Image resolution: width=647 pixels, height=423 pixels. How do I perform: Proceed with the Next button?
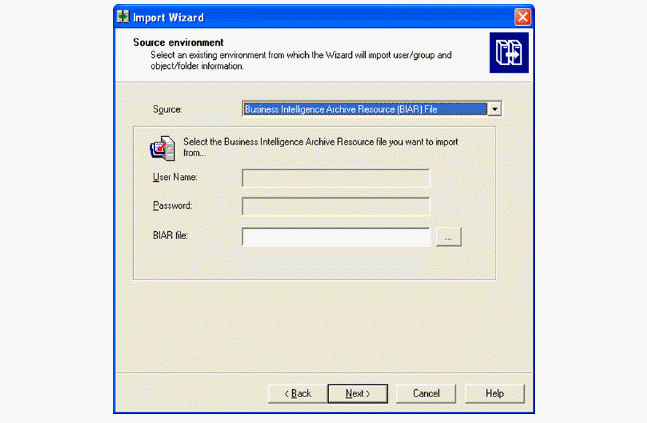(x=358, y=394)
